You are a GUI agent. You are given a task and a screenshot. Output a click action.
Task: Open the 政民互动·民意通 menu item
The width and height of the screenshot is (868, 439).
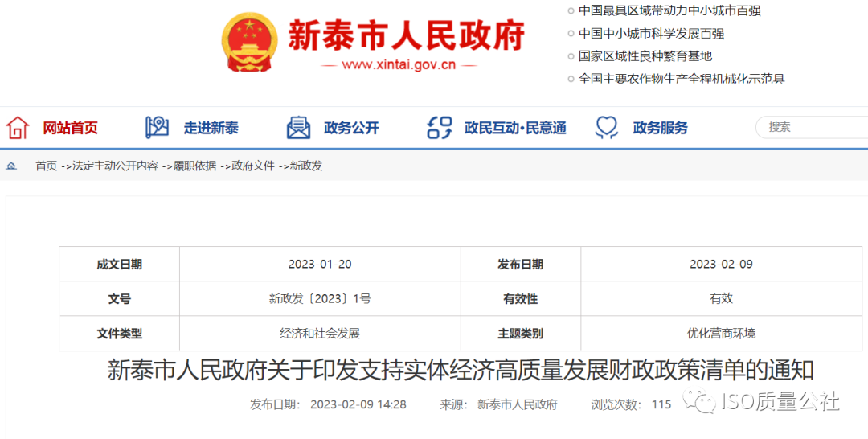click(515, 129)
